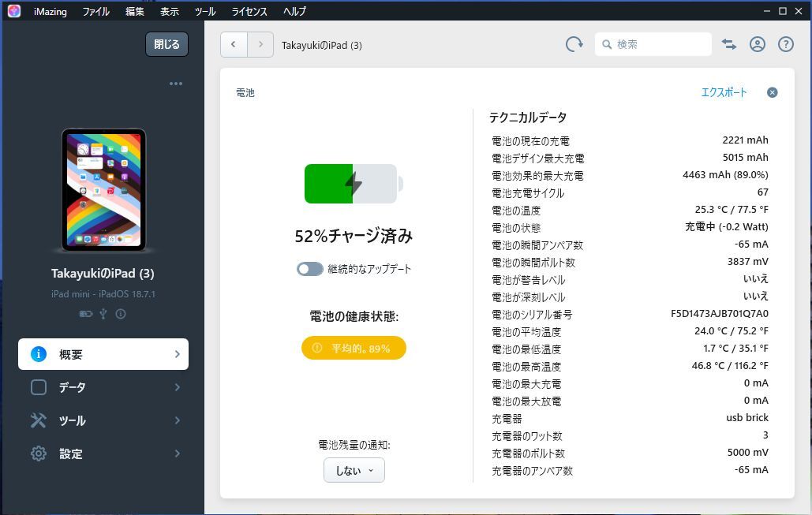Screen dimensions: 812x515
Task: Click the 3837 mV value
Action: [x=748, y=261]
